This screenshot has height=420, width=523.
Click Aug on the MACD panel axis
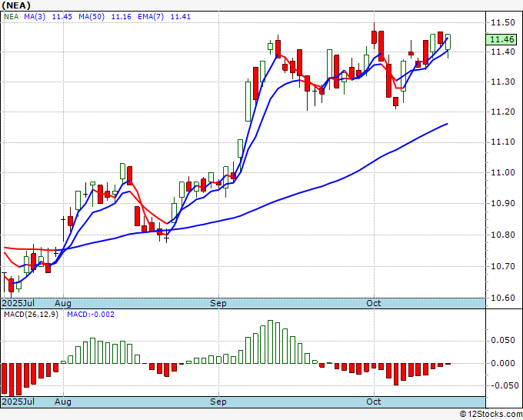(63, 402)
